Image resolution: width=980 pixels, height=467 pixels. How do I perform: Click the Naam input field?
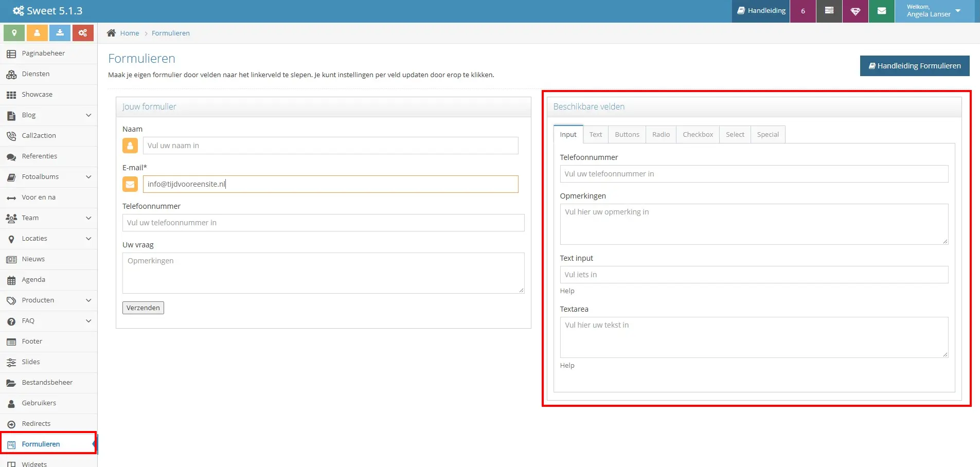coord(330,146)
